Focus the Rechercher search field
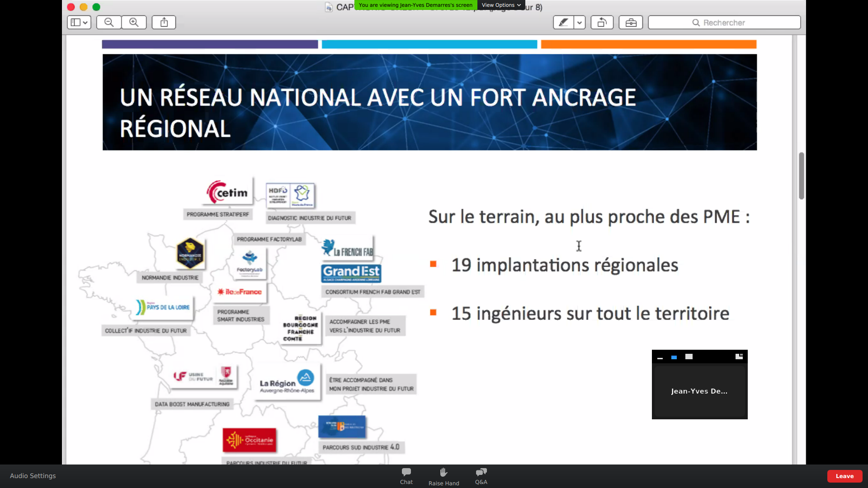Screen dimensions: 868x488 click(724, 22)
